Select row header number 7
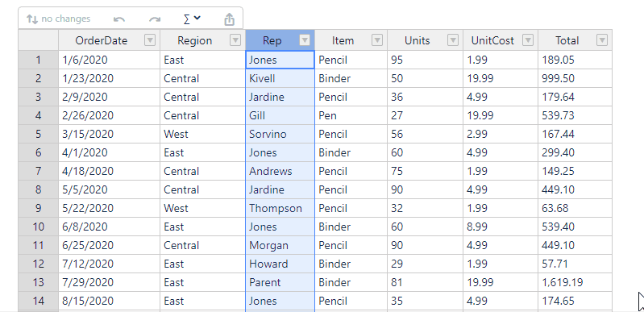The image size is (644, 312). (38, 171)
